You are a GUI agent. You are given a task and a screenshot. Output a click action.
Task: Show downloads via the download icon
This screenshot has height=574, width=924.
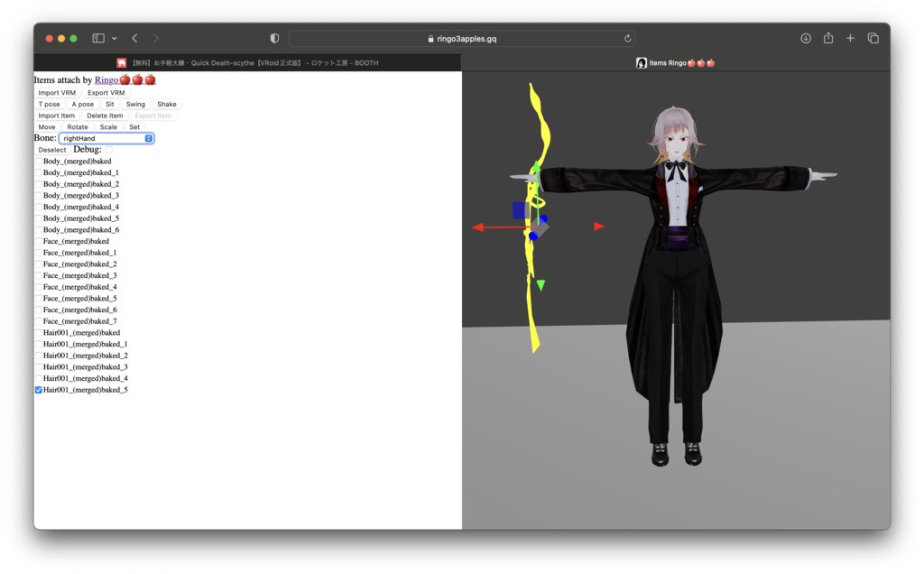click(x=806, y=38)
